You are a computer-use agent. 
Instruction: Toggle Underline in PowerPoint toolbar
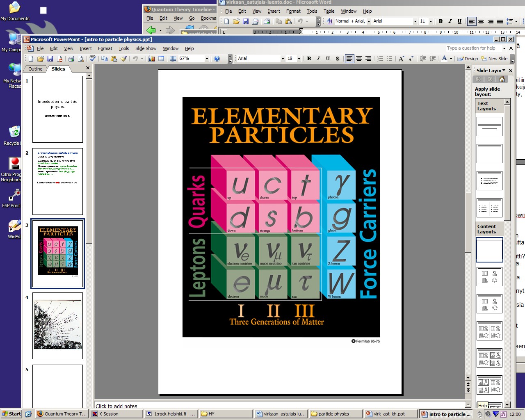pos(328,59)
